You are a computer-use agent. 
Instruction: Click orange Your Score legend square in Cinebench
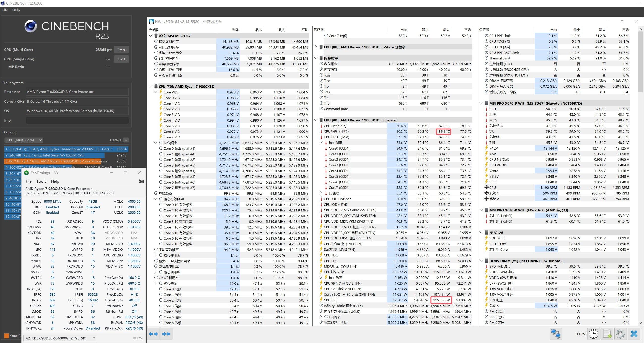point(6,336)
